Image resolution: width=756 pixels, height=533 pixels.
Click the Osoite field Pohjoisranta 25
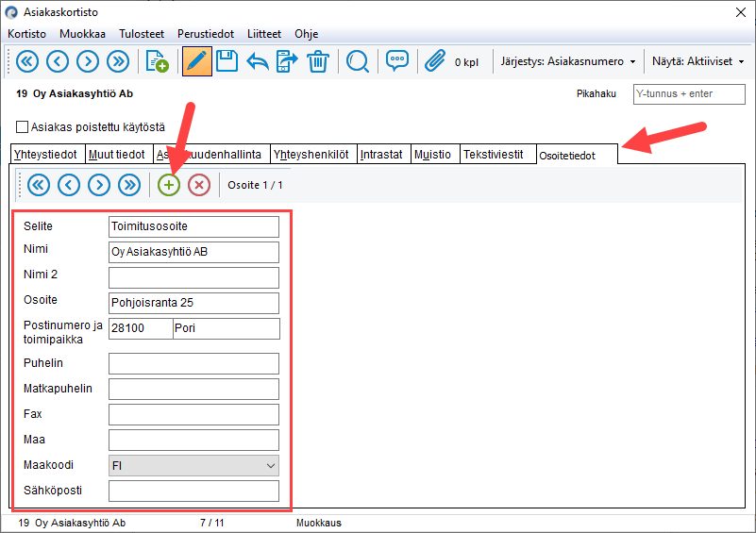pyautogui.click(x=193, y=303)
